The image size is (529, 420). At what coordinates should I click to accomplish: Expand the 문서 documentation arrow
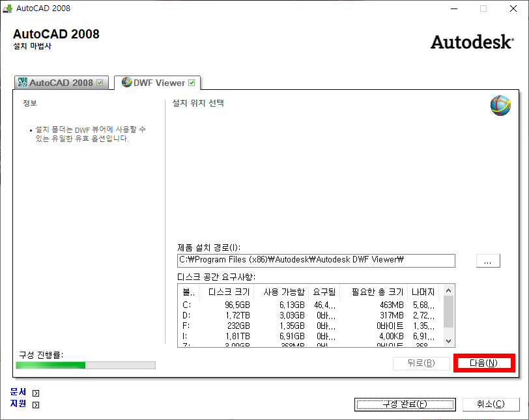[36, 393]
